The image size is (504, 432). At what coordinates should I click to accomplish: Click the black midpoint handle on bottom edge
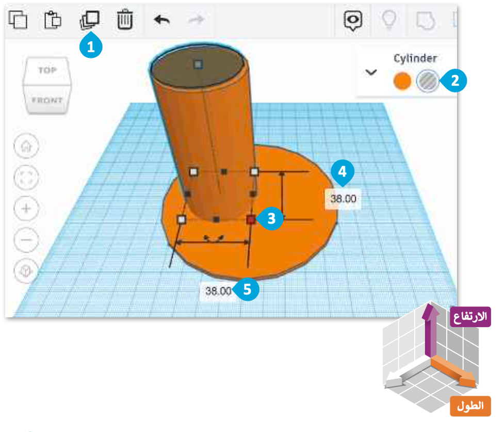coord(217,220)
